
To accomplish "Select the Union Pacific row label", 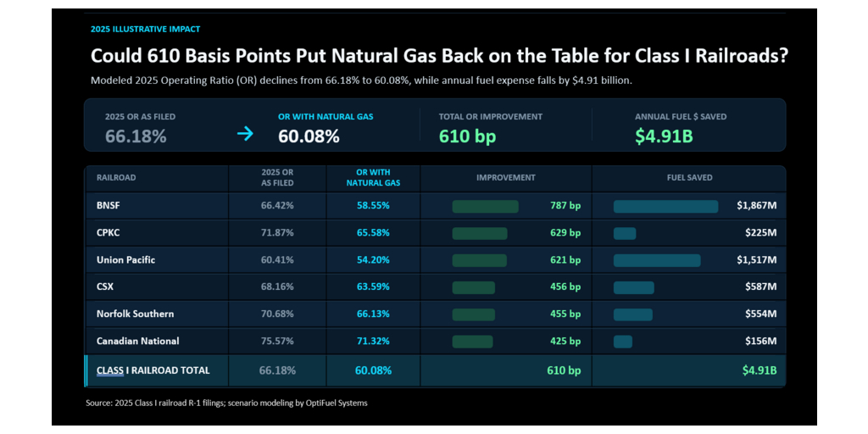I will tap(125, 259).
